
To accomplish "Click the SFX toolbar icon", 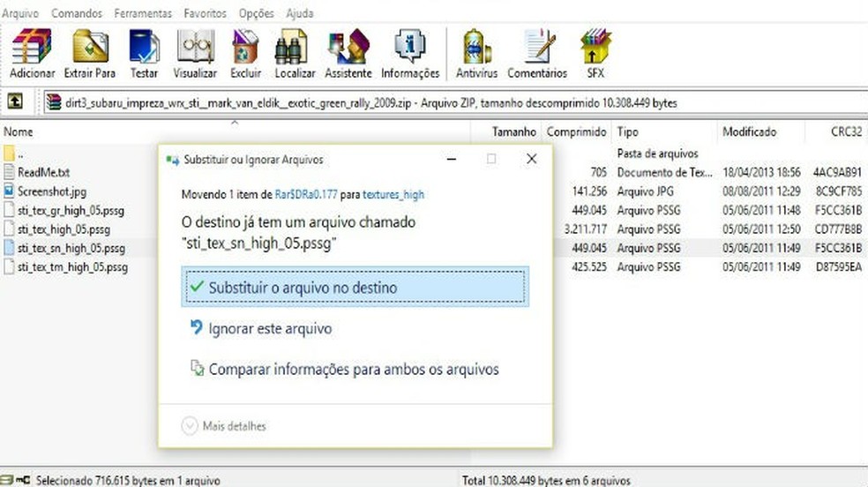I will point(595,47).
